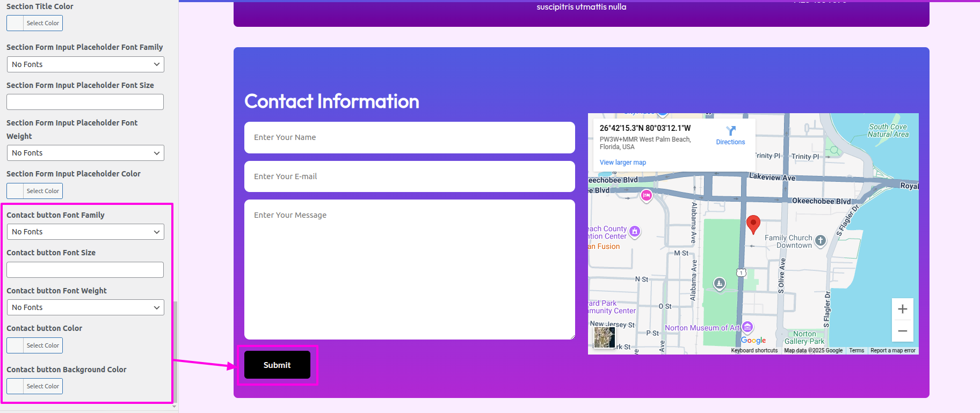Open Section Form Input Placeholder Font Family dropdown
980x413 pixels.
point(85,64)
